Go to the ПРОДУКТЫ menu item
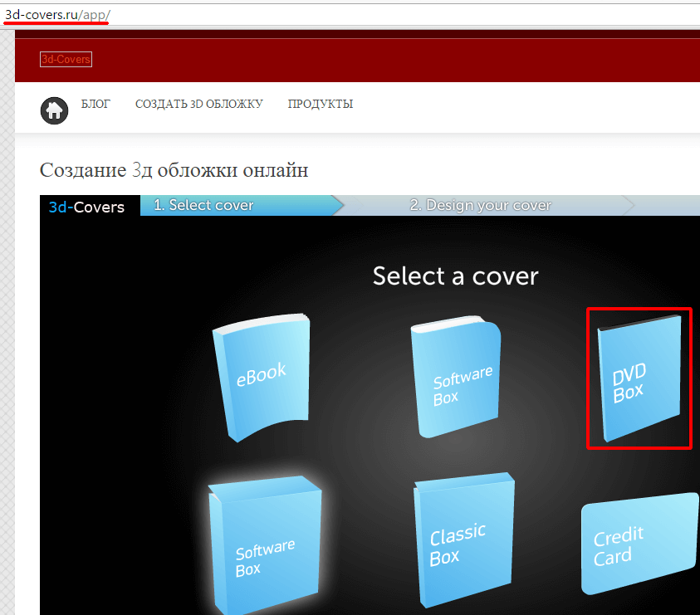This screenshot has height=615, width=700. (x=320, y=104)
